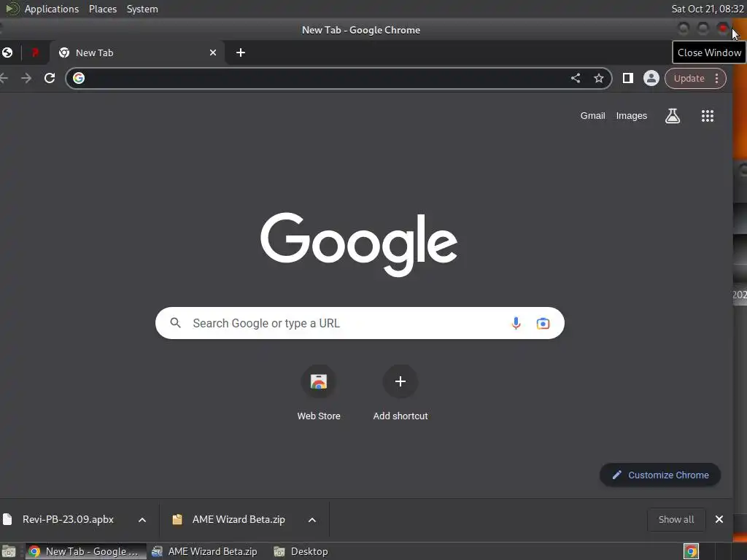Select New Tab - Google Chrome taskbar entry
Image resolution: width=747 pixels, height=560 pixels.
[x=86, y=551]
